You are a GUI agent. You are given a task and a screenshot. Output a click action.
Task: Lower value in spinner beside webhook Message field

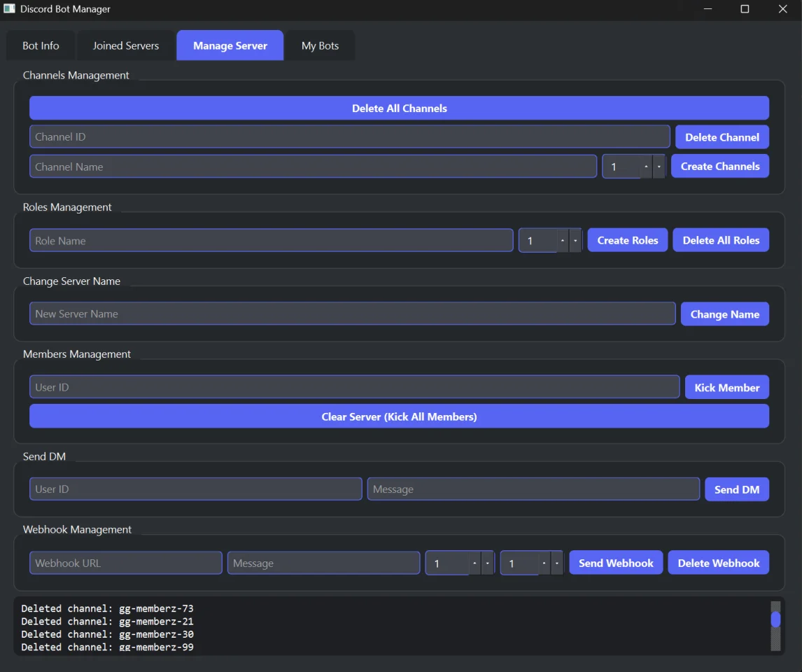(488, 563)
